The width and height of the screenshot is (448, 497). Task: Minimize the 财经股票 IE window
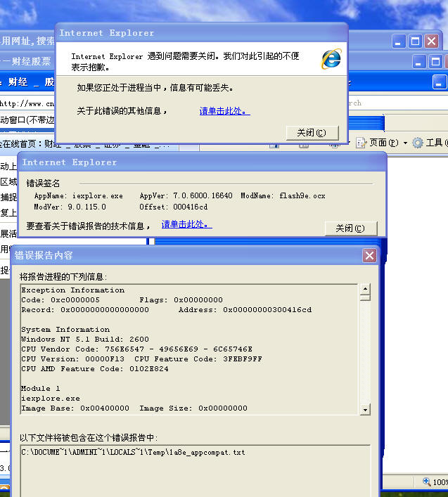tap(419, 61)
